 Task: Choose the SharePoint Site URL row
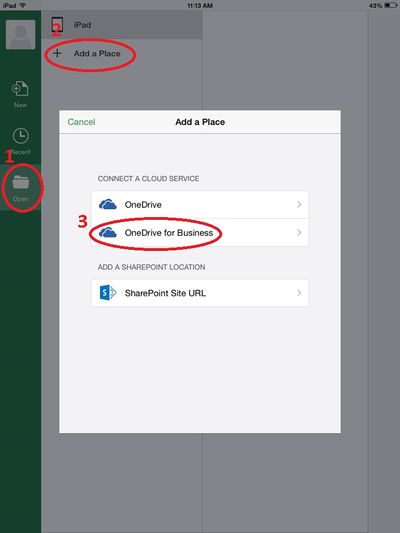click(x=200, y=293)
